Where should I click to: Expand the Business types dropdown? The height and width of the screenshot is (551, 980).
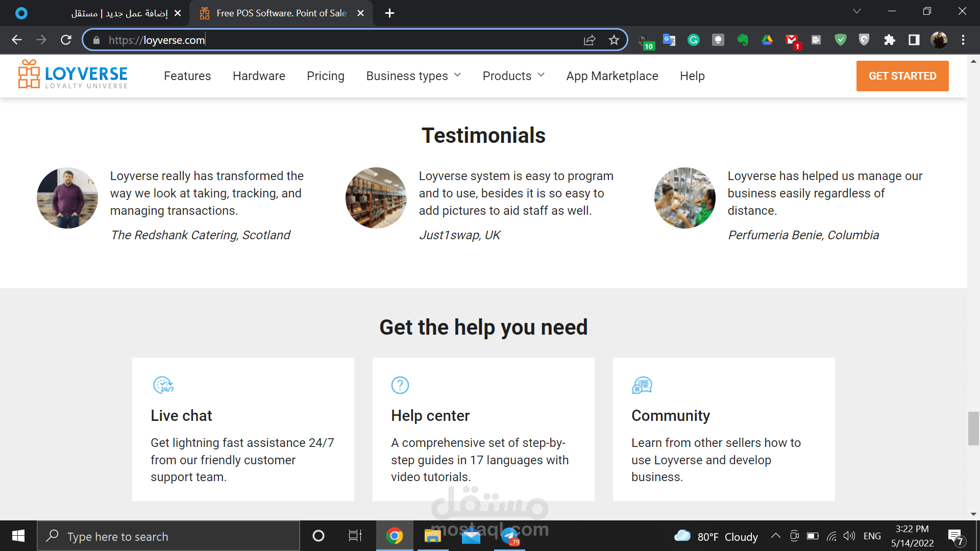coord(413,76)
